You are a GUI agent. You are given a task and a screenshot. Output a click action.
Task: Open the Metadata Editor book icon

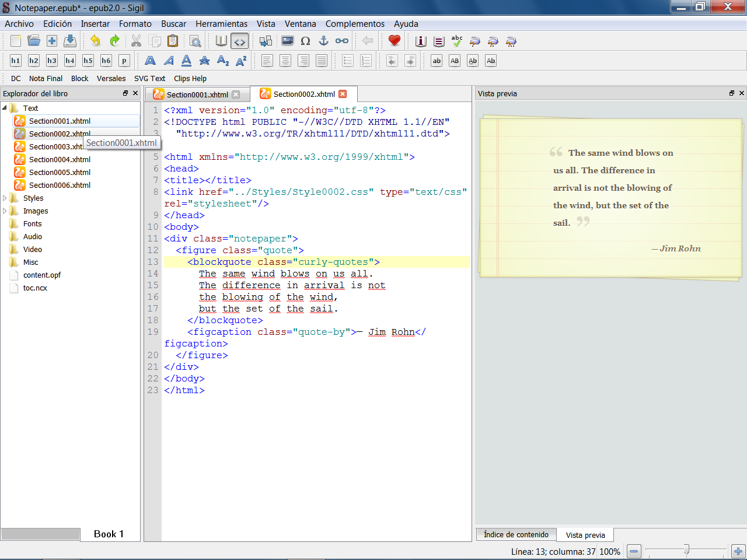(421, 41)
